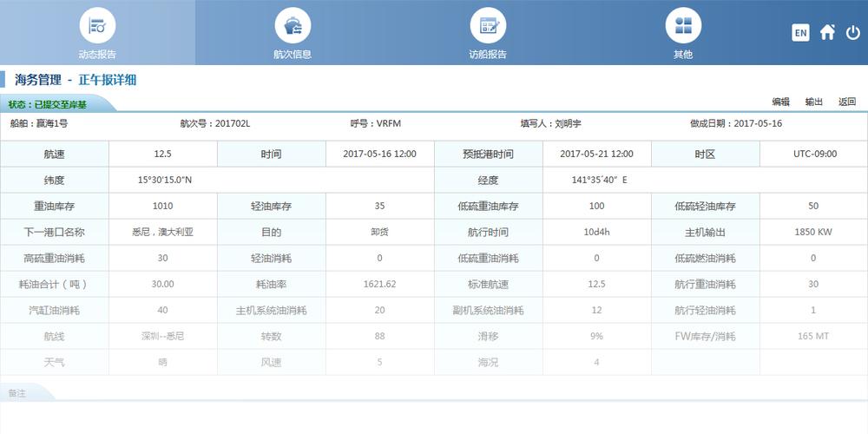
Task: Click the 低硫燃油消耗 label cell
Action: point(705,258)
